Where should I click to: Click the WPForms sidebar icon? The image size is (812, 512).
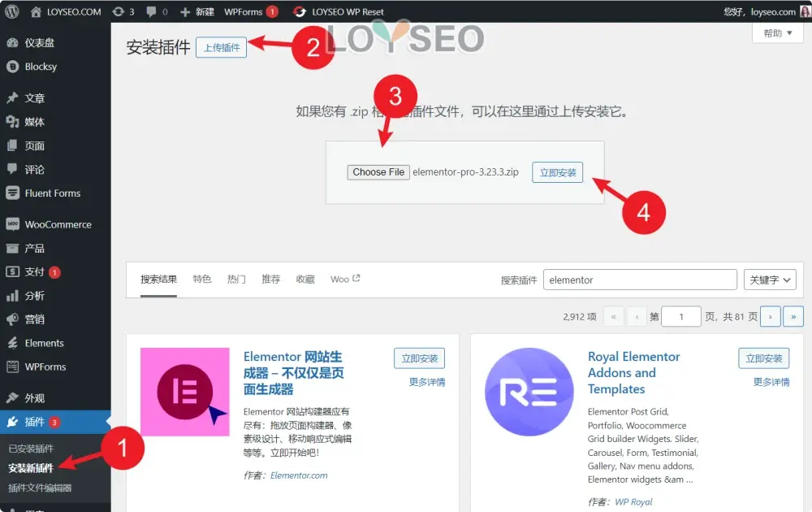12,367
